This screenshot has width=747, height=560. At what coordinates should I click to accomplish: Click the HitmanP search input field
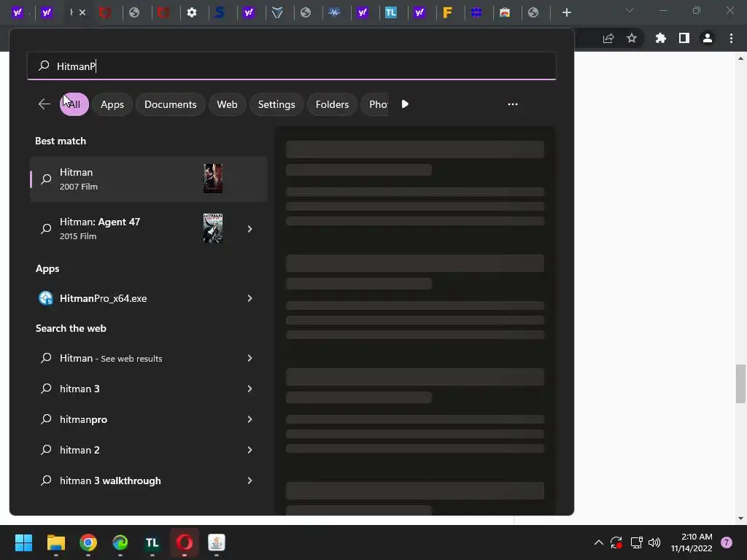click(292, 66)
